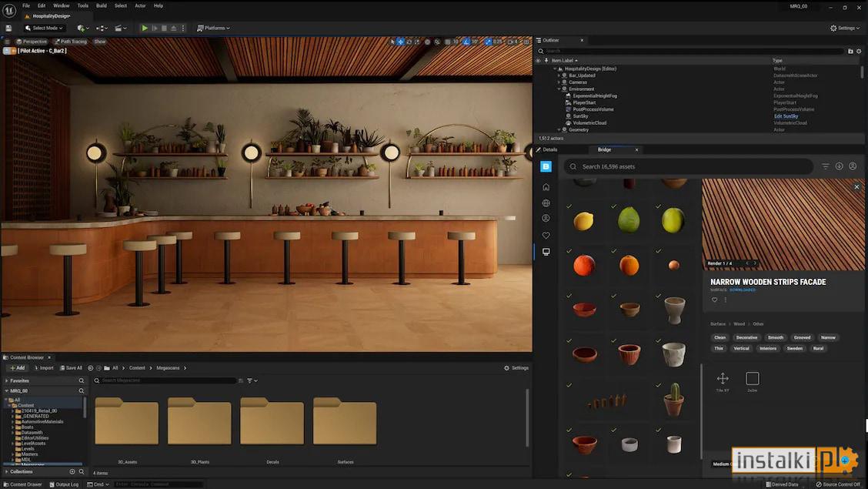Screen dimensions: 868x489
Task: Expand the Cameras folder in Outliner
Action: [x=559, y=82]
